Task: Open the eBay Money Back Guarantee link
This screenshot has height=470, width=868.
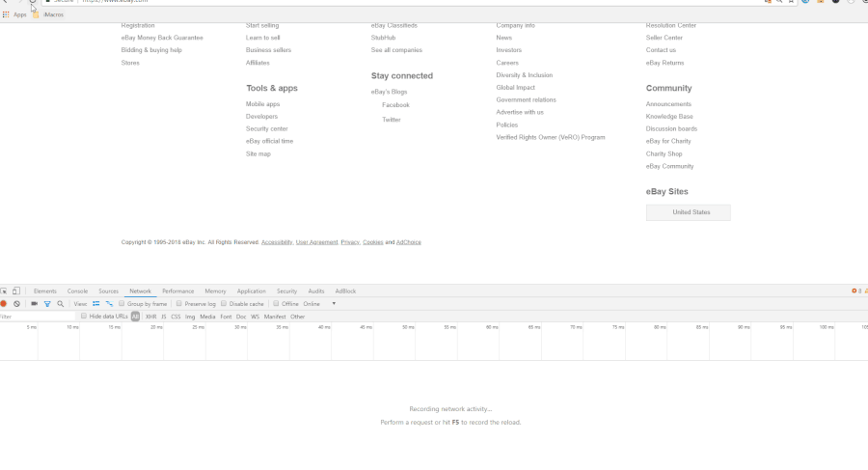Action: pos(162,38)
